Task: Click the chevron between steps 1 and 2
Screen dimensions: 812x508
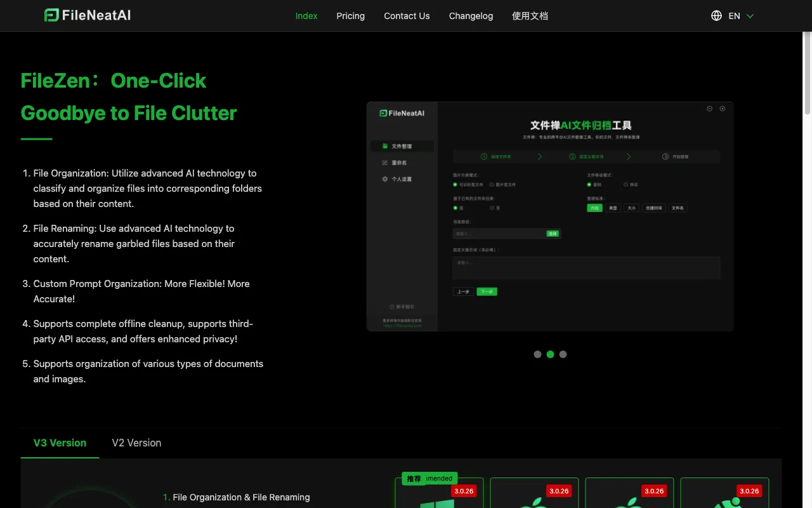Action: 540,156
